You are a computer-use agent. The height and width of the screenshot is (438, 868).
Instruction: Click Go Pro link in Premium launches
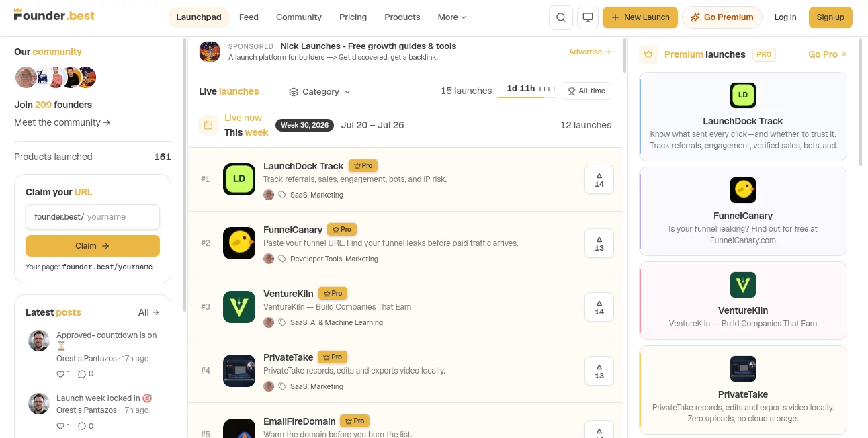[828, 54]
